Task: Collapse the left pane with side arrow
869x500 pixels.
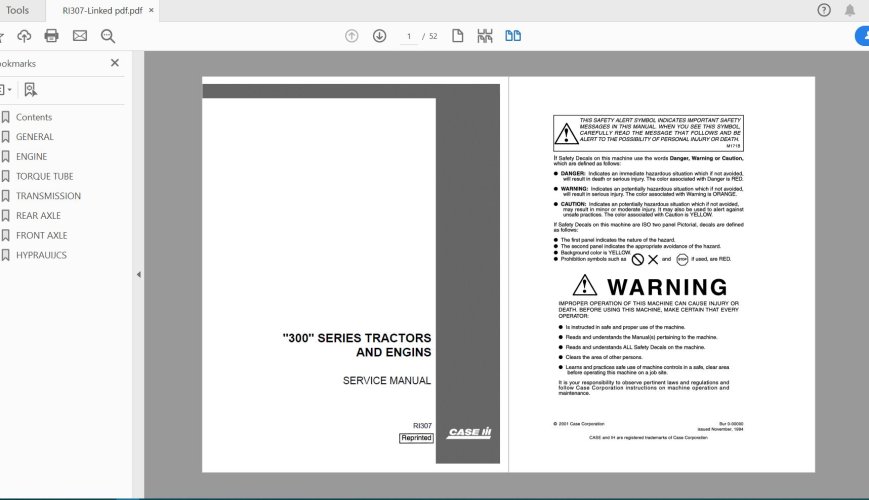Action: pyautogui.click(x=138, y=274)
